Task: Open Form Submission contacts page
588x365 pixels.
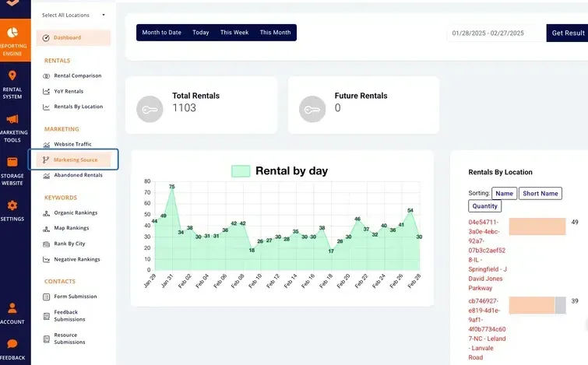Action: (76, 297)
